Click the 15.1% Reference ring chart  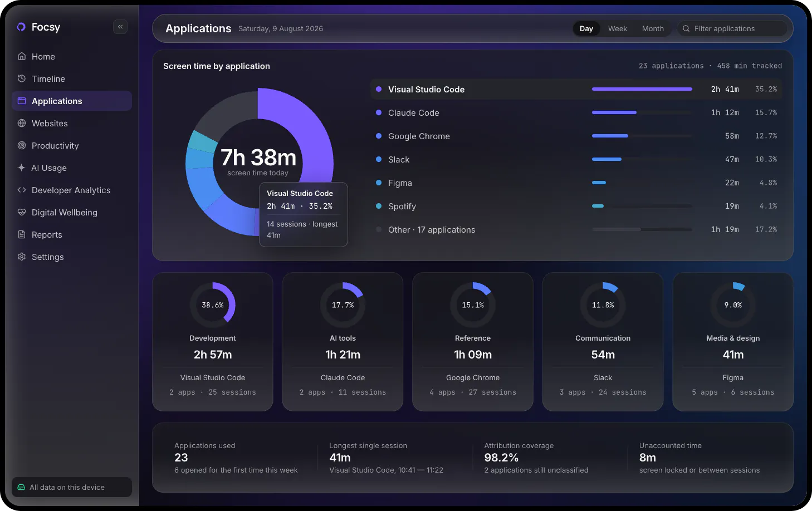(x=473, y=305)
